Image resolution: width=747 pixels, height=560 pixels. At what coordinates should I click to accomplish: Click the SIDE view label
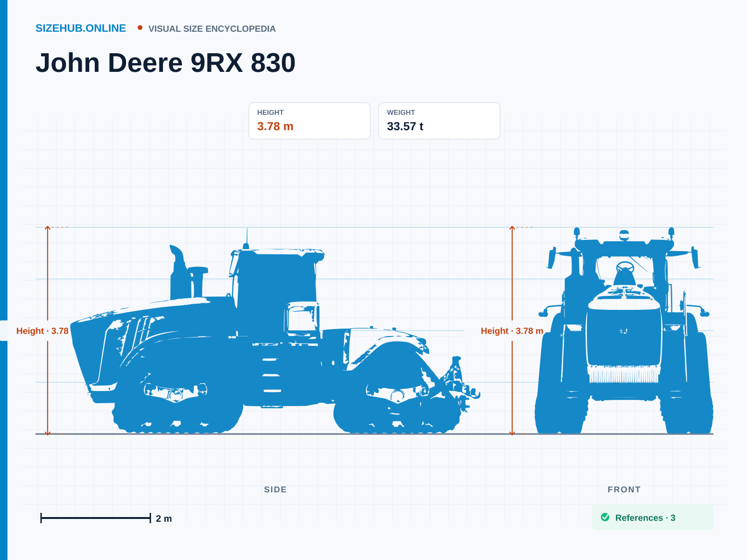(275, 490)
